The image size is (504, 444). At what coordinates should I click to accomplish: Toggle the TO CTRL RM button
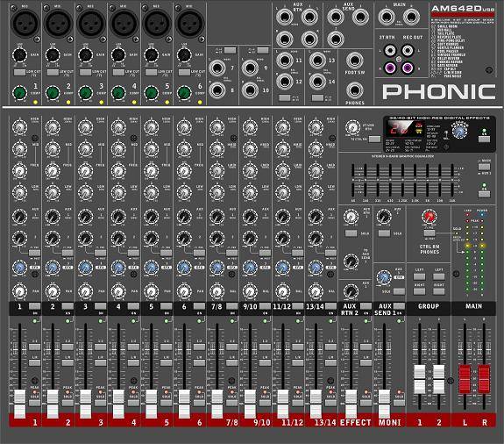tap(374, 139)
